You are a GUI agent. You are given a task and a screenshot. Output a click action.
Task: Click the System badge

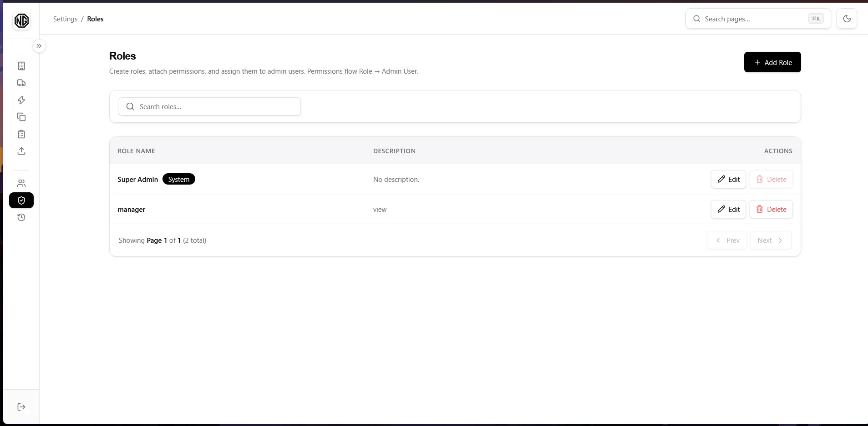pos(179,179)
